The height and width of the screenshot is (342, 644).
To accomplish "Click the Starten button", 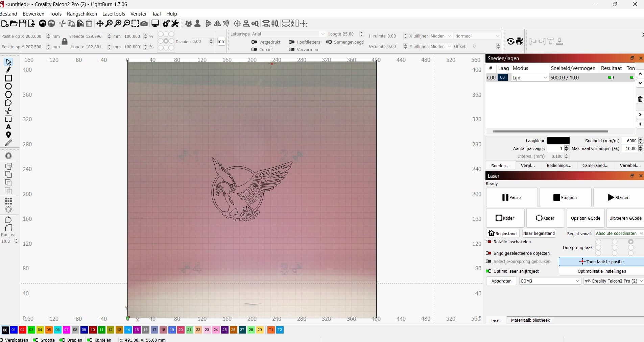I will (x=619, y=197).
